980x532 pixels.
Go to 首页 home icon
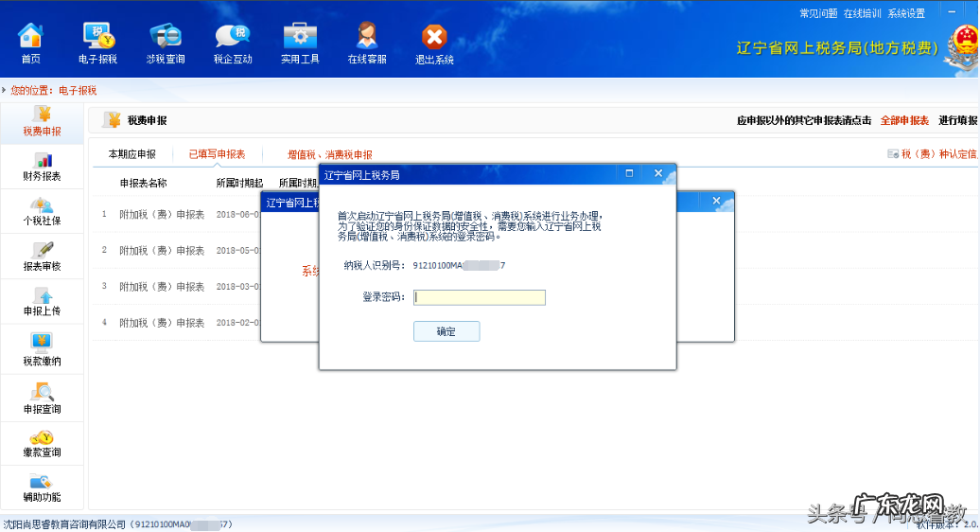click(x=30, y=44)
